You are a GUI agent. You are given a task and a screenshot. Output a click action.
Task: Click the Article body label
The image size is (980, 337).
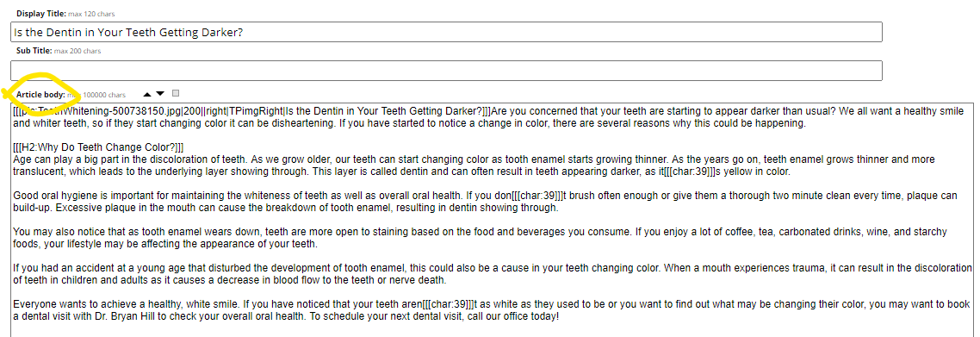(x=40, y=95)
